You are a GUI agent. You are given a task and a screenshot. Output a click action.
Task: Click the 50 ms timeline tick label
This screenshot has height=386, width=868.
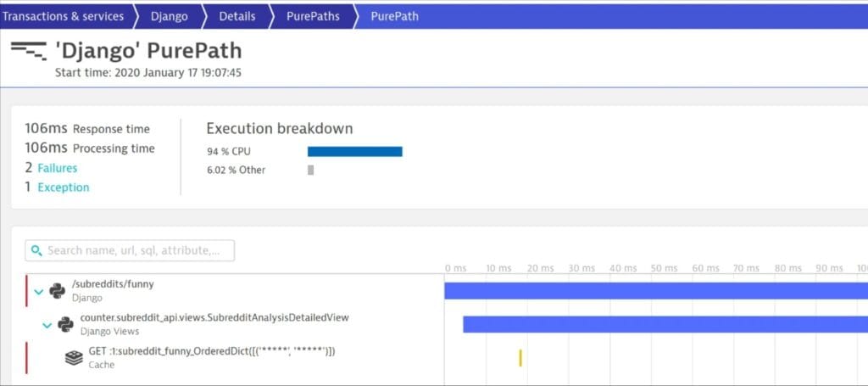click(664, 268)
